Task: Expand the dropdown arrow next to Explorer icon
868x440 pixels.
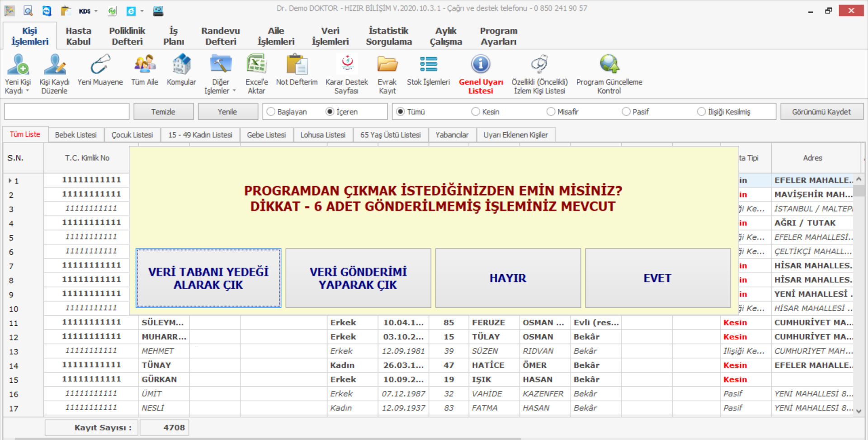Action: click(x=142, y=11)
